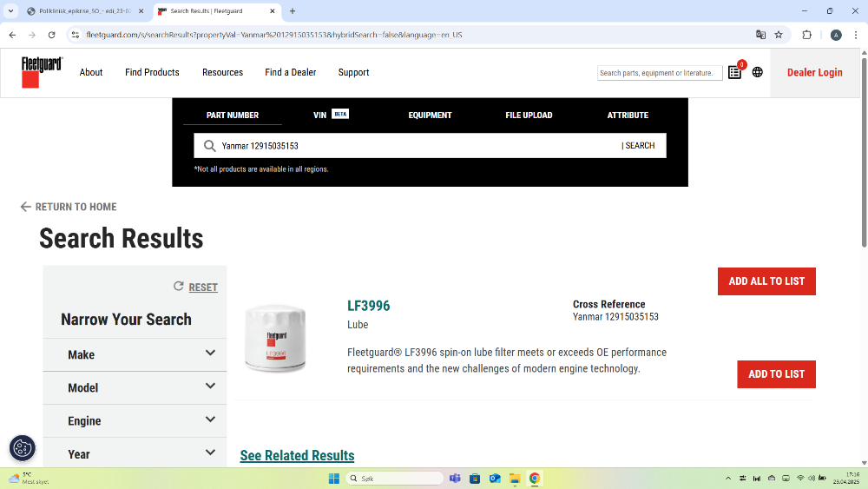Open Resources menu
868x489 pixels.
point(222,73)
